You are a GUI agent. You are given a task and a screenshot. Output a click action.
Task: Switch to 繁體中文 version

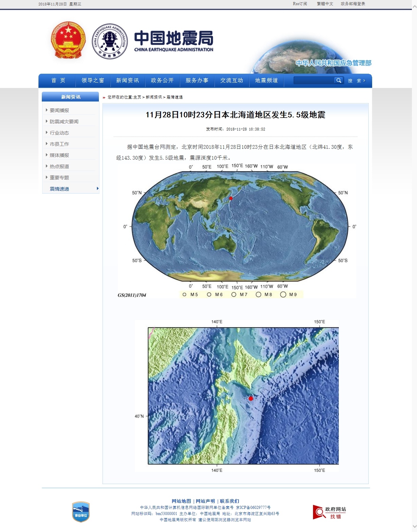[x=325, y=4]
